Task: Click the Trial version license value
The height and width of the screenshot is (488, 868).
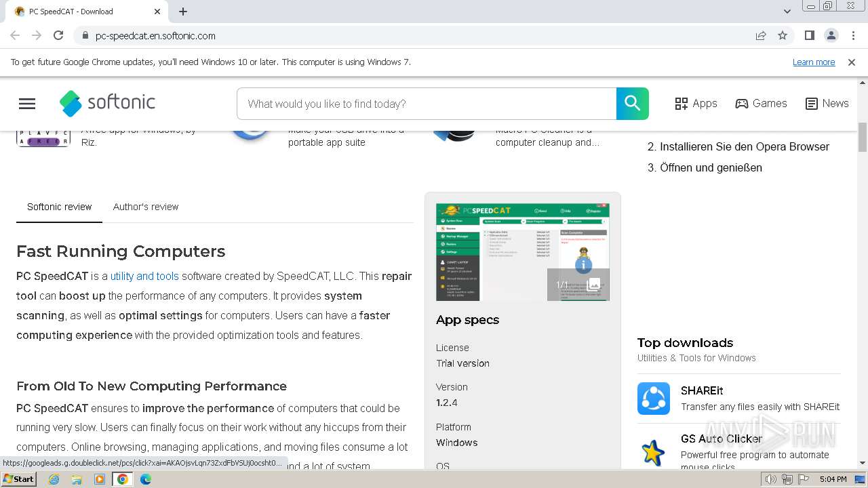Action: [x=462, y=363]
